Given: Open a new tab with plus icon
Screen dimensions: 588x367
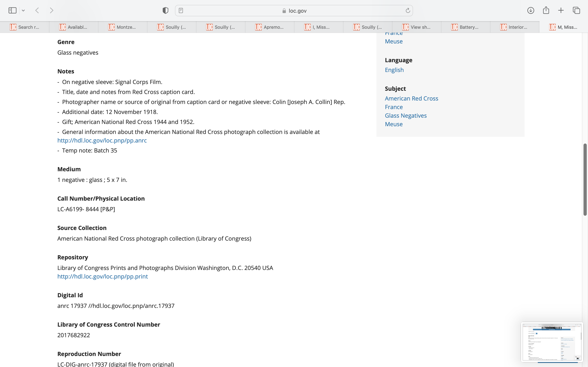Looking at the screenshot, I should 561,10.
